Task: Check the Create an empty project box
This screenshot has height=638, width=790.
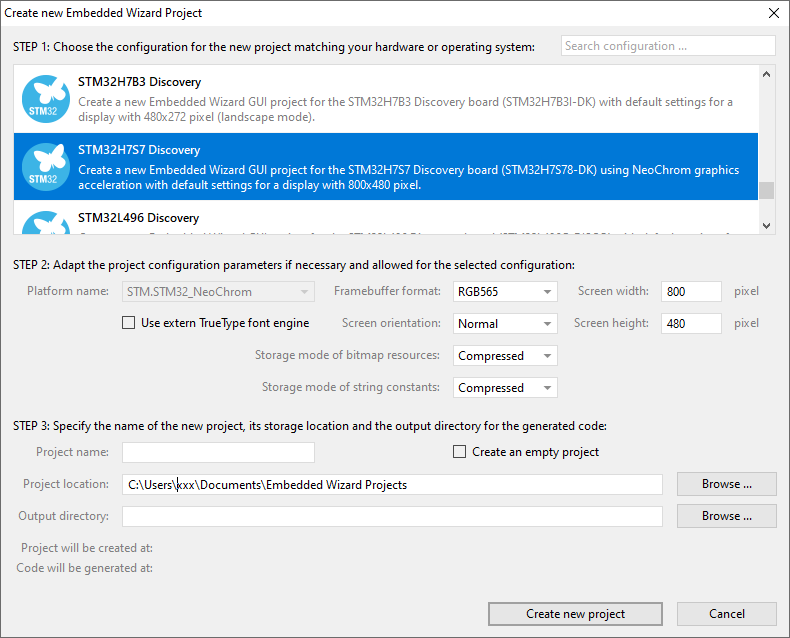Action: click(x=460, y=452)
